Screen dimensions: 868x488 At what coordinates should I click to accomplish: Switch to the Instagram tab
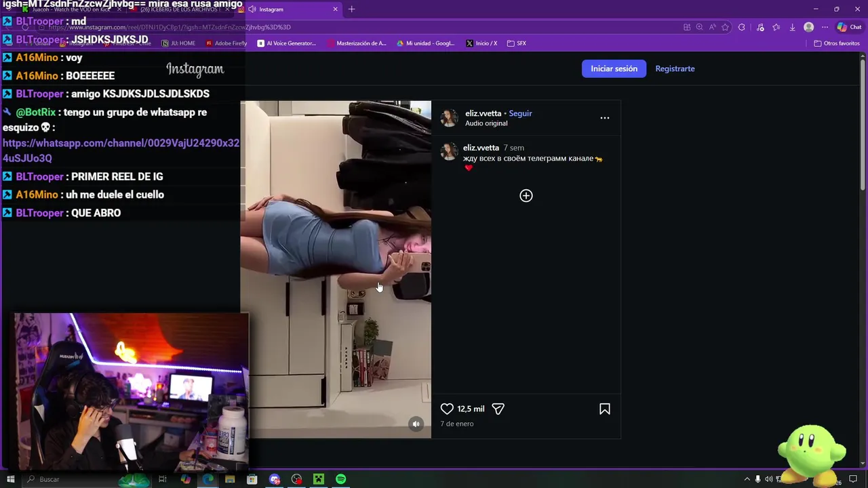288,9
